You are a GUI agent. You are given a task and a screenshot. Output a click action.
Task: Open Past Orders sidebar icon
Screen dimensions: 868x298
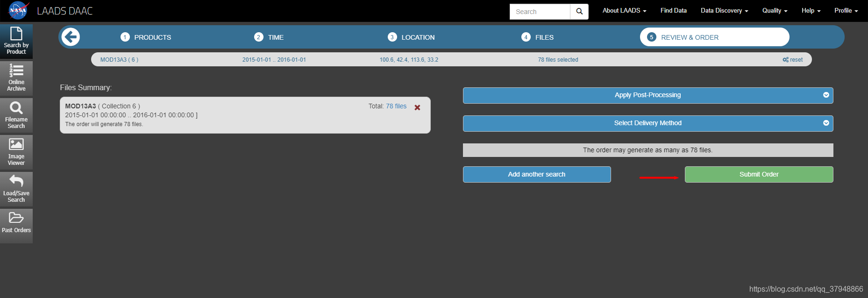coord(16,226)
